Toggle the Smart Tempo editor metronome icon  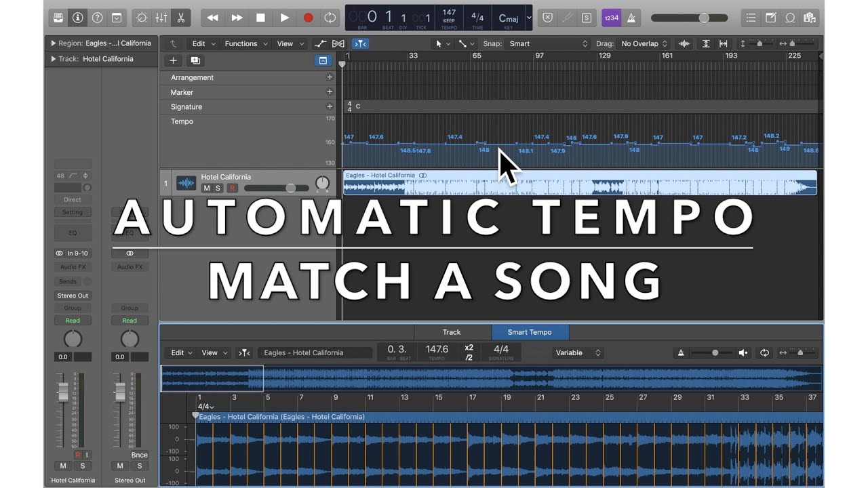680,352
